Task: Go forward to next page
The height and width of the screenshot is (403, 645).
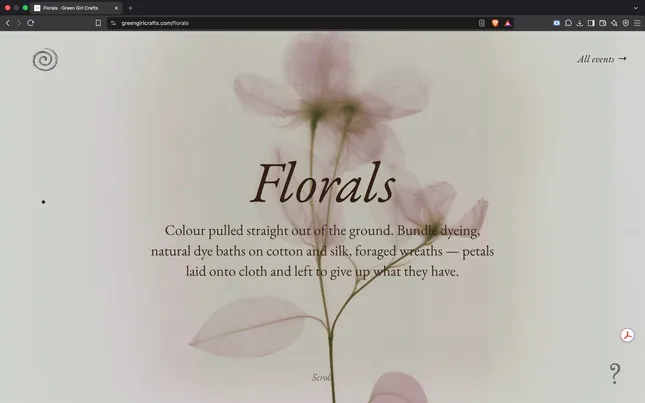Action: (x=19, y=23)
